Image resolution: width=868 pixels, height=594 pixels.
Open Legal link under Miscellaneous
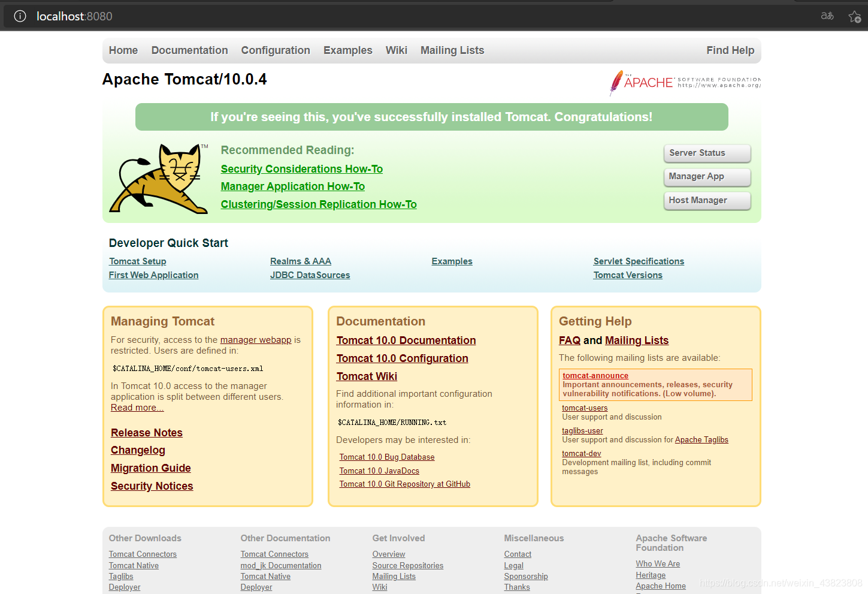click(x=514, y=566)
